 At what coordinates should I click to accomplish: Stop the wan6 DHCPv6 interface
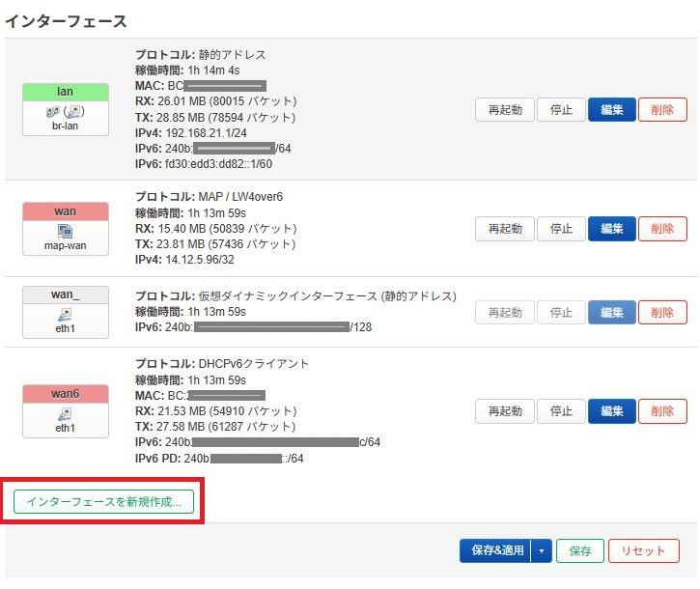pos(561,411)
